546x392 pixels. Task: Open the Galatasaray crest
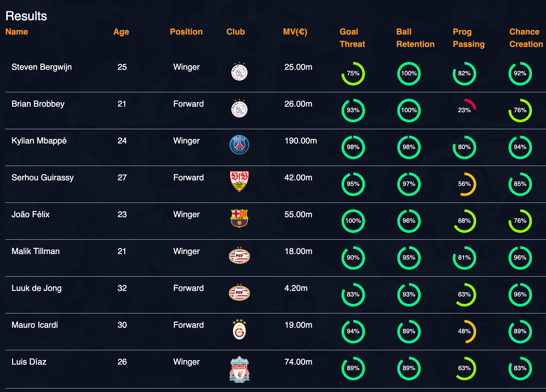[x=239, y=329]
